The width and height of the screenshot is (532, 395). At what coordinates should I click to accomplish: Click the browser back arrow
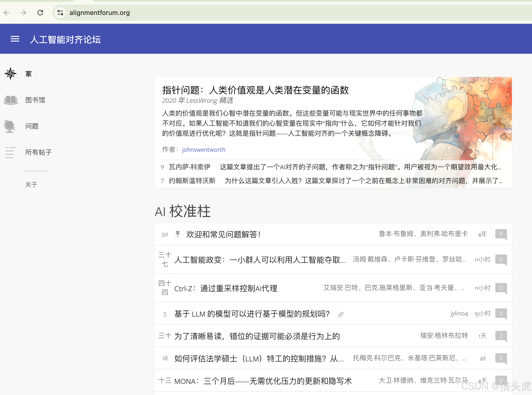pyautogui.click(x=7, y=13)
